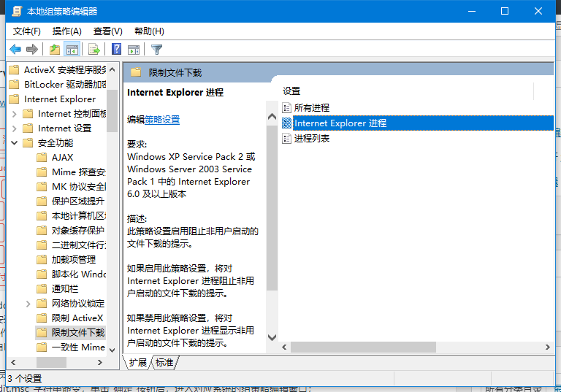Select the 进程列表 setting
The height and width of the screenshot is (392, 561).
(311, 139)
